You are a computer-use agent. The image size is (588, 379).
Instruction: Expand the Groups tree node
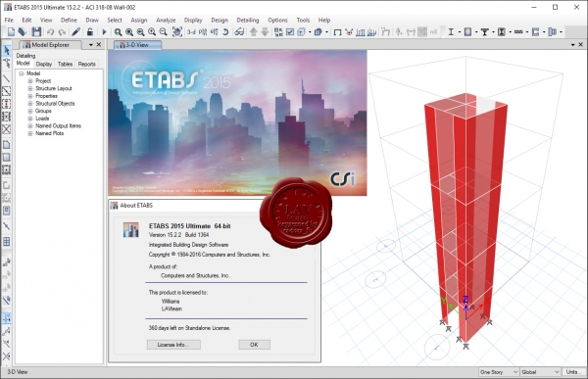30,111
